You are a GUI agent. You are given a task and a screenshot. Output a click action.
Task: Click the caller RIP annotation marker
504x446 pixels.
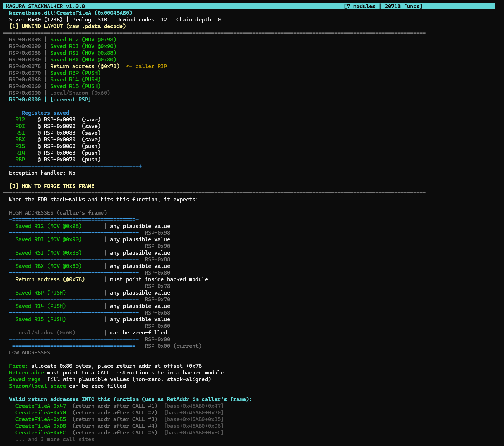click(x=146, y=66)
